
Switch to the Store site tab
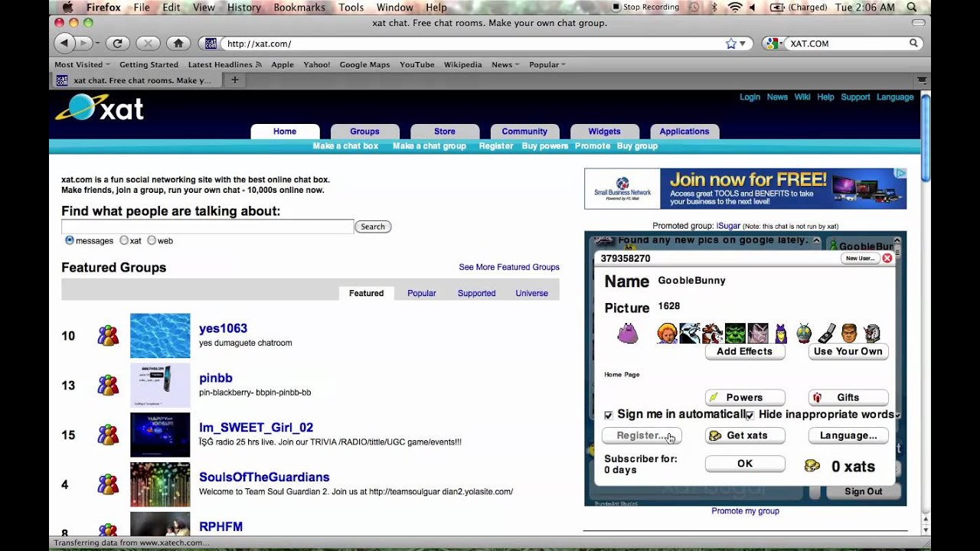tap(445, 132)
